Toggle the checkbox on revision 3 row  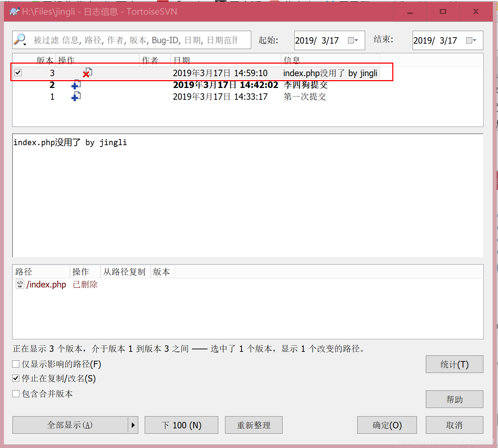tap(18, 73)
